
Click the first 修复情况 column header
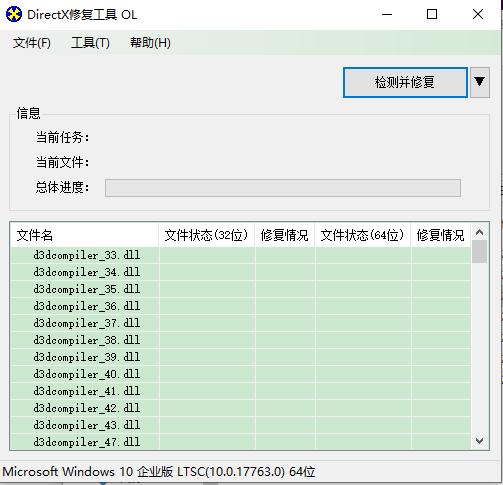[285, 235]
